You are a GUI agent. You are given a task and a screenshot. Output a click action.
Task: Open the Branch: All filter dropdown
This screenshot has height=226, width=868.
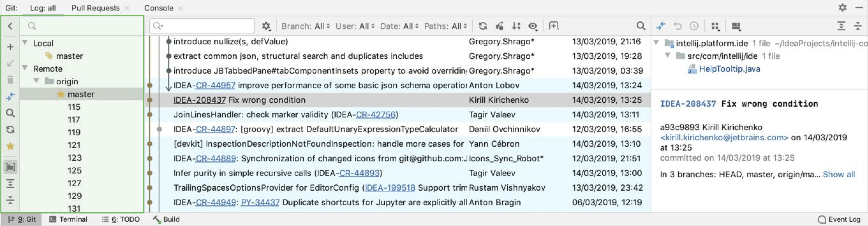coord(305,26)
